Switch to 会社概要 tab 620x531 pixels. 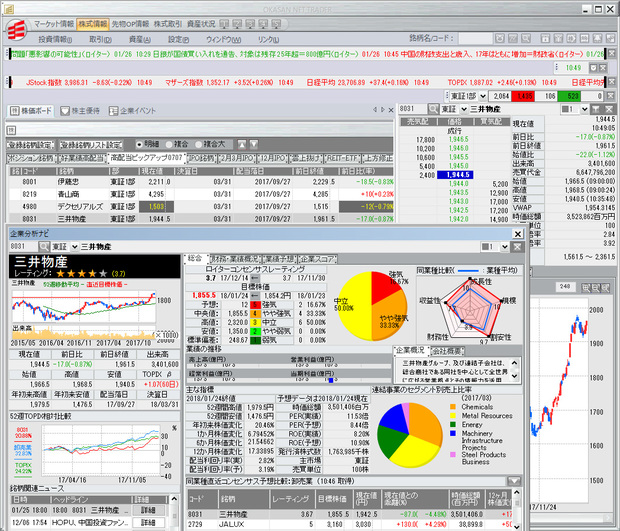pyautogui.click(x=448, y=351)
